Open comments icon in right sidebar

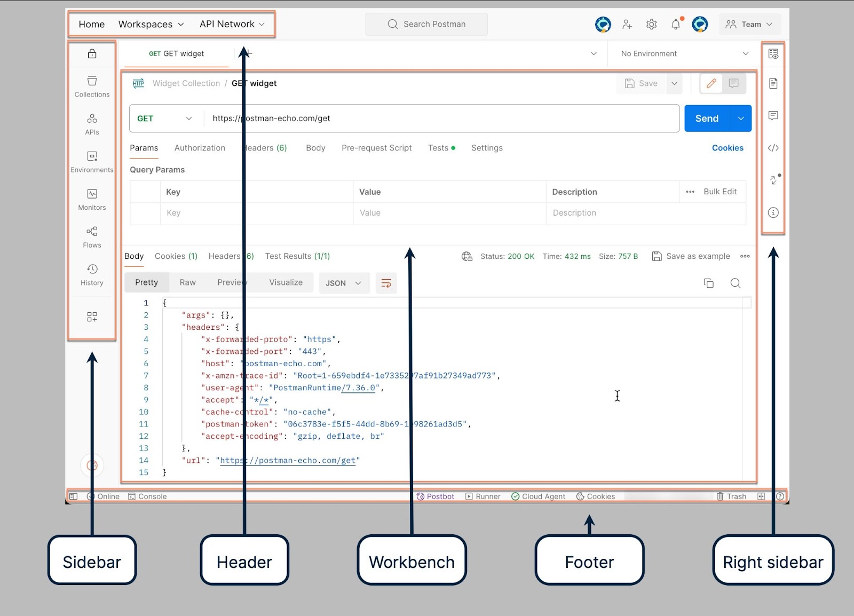(773, 115)
